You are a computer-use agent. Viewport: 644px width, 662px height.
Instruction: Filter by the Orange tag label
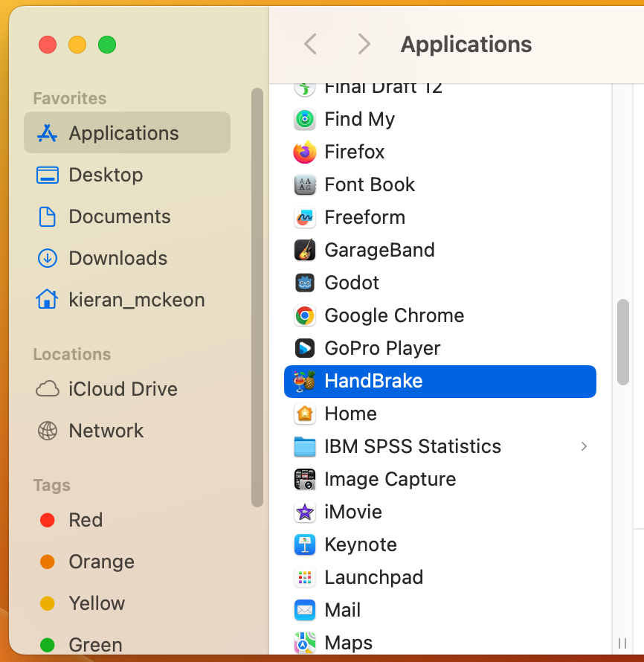click(102, 562)
